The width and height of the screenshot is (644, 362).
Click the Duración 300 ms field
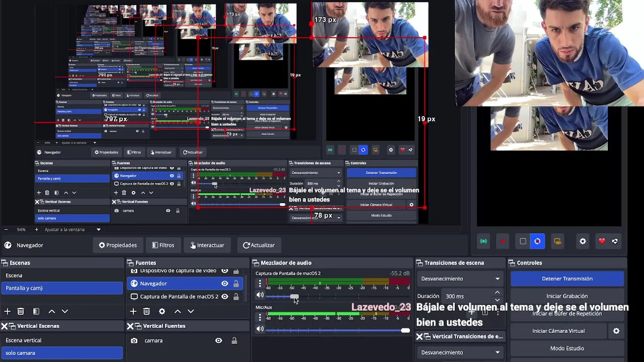coord(468,296)
